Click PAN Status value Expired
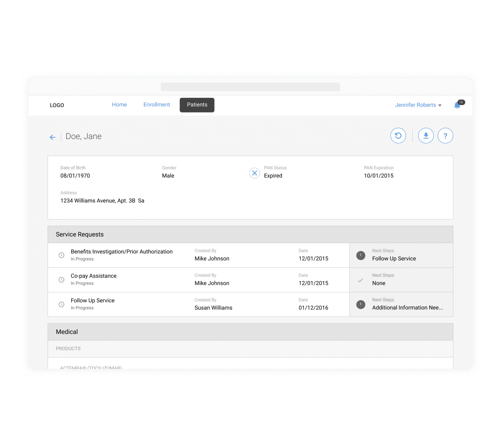 (273, 176)
